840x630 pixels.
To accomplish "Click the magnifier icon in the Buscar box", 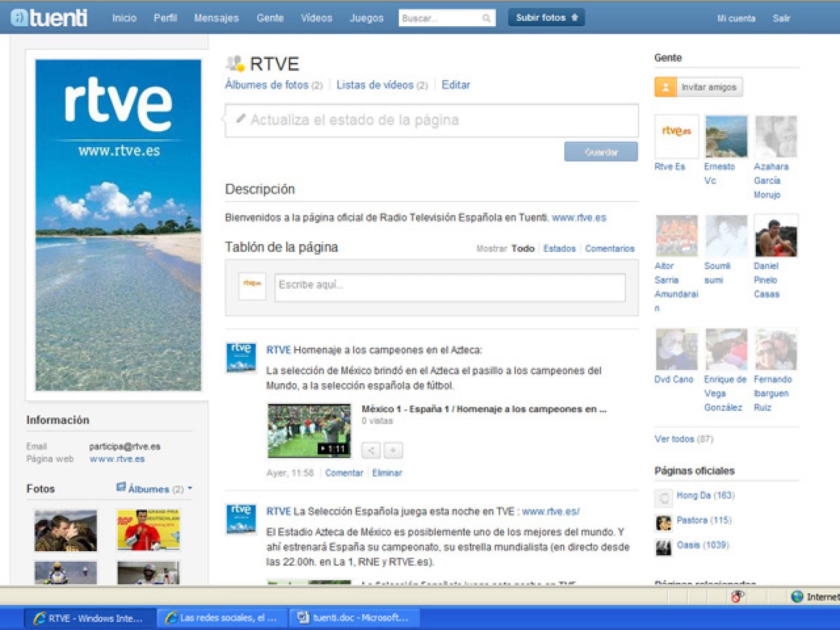I will point(487,17).
